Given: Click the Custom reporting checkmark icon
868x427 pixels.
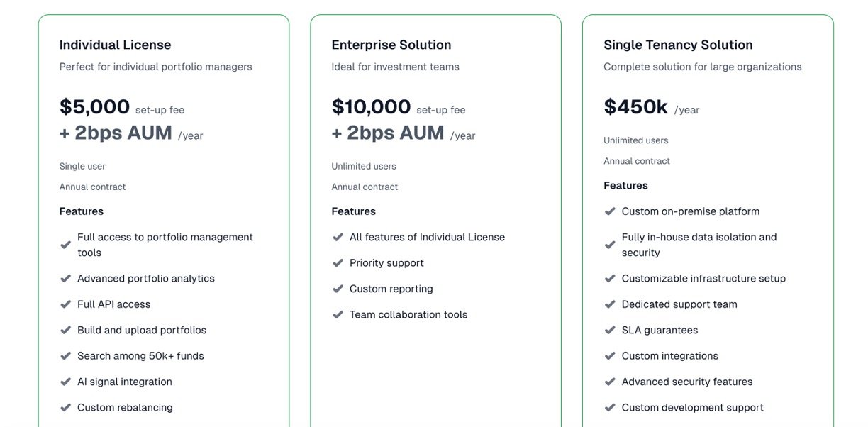Looking at the screenshot, I should [338, 289].
